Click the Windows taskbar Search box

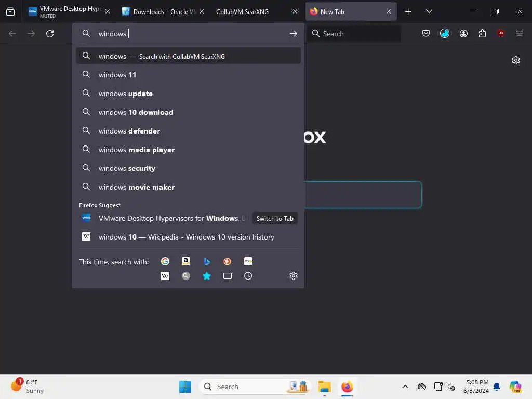click(x=255, y=387)
